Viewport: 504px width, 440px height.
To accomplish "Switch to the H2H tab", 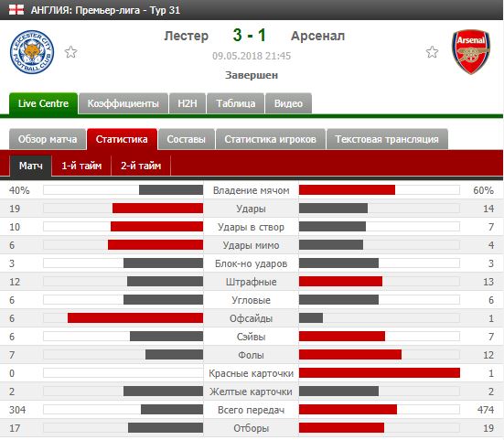I will pyautogui.click(x=188, y=103).
